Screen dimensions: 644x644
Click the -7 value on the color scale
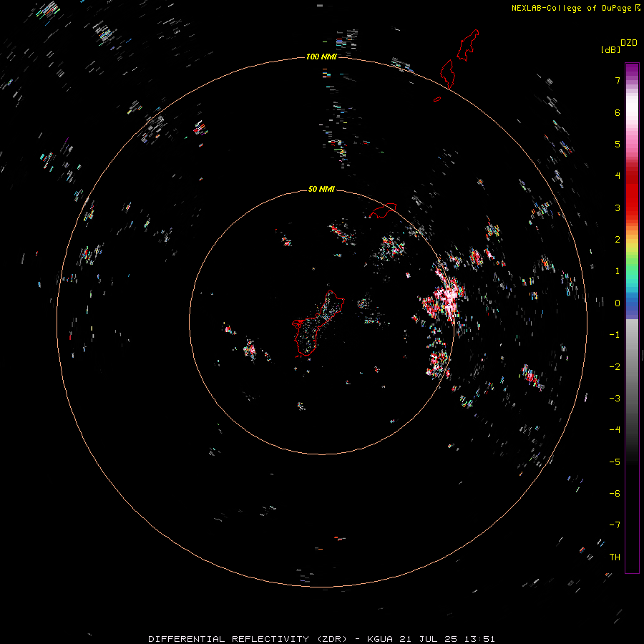click(x=615, y=525)
